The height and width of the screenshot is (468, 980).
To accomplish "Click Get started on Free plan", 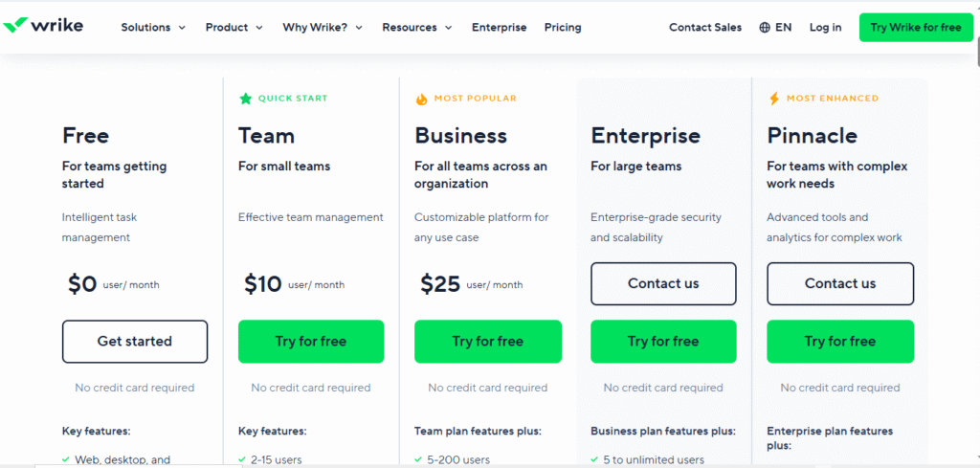I will [135, 342].
